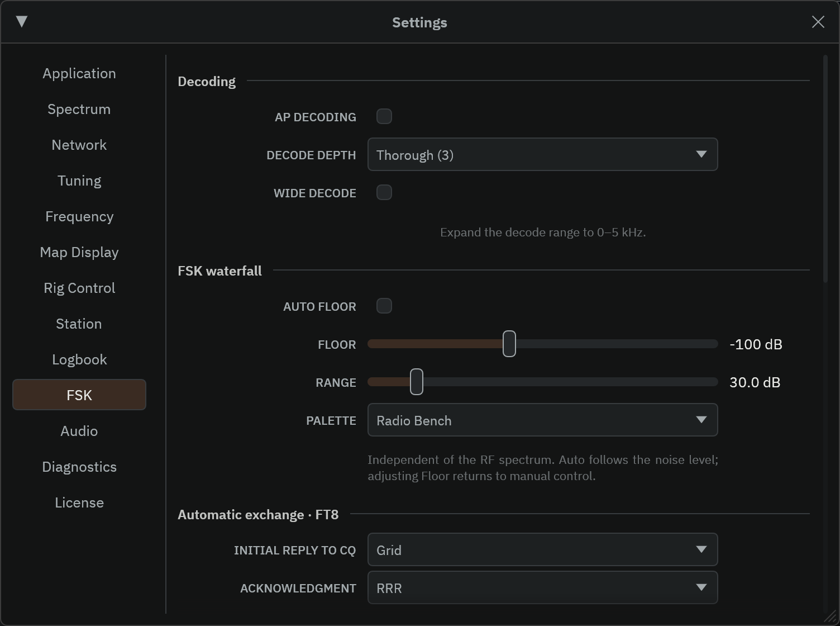
Task: Switch to Audio settings
Action: (x=79, y=431)
